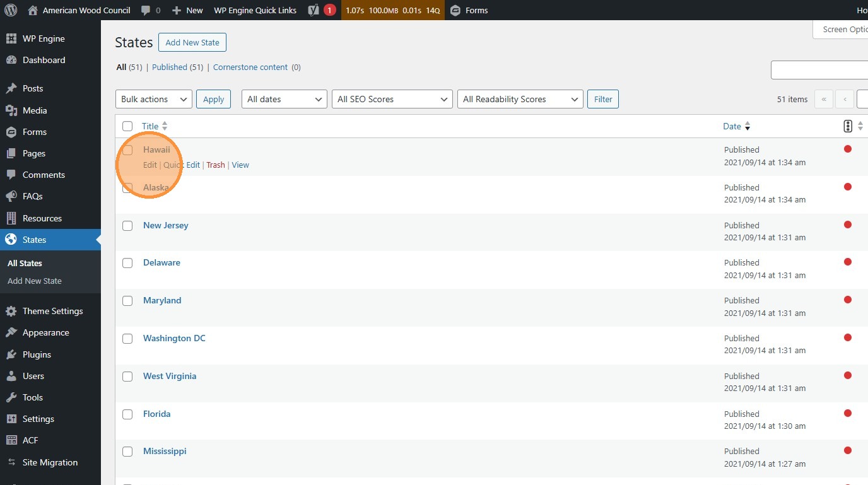The width and height of the screenshot is (868, 485).
Task: Open Media through its sidebar icon
Action: click(11, 110)
